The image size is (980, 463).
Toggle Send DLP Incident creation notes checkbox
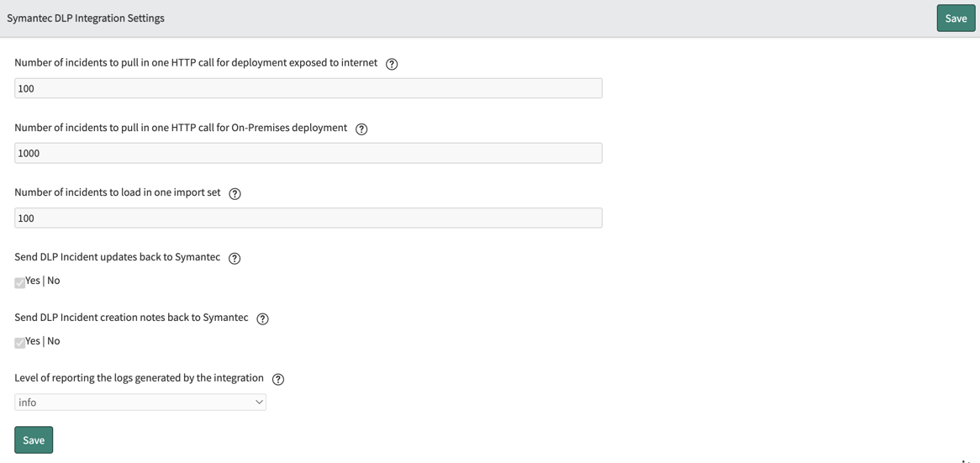pyautogui.click(x=20, y=342)
